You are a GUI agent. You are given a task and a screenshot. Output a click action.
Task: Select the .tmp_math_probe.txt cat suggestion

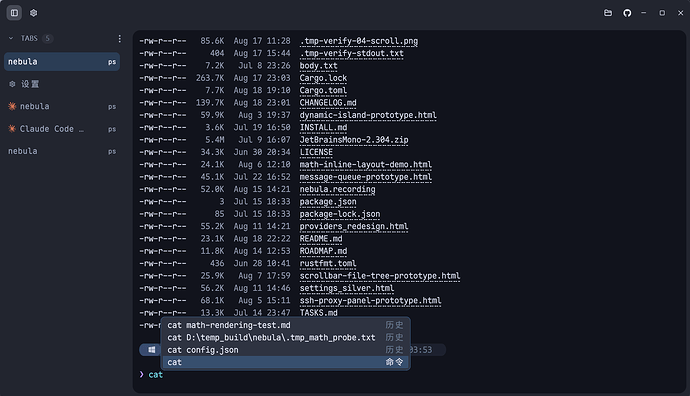286,337
